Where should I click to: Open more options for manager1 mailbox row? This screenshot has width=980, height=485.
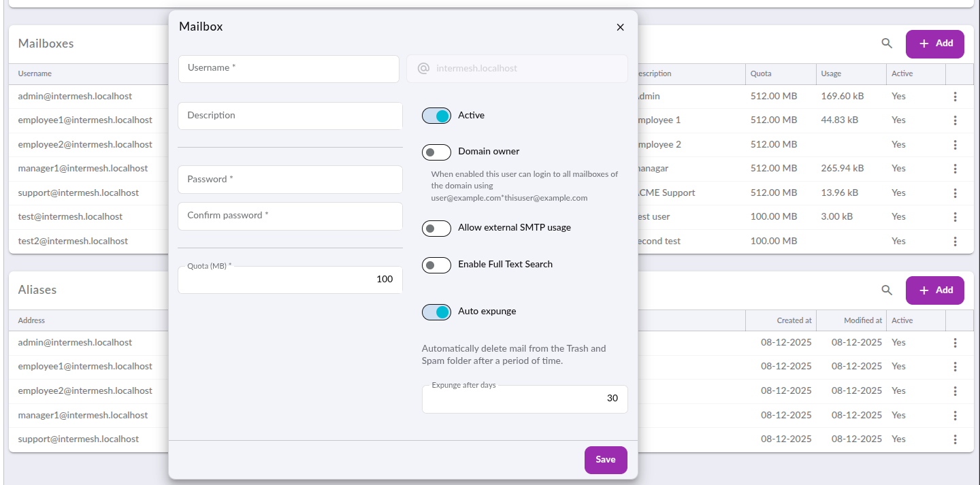[x=955, y=169]
